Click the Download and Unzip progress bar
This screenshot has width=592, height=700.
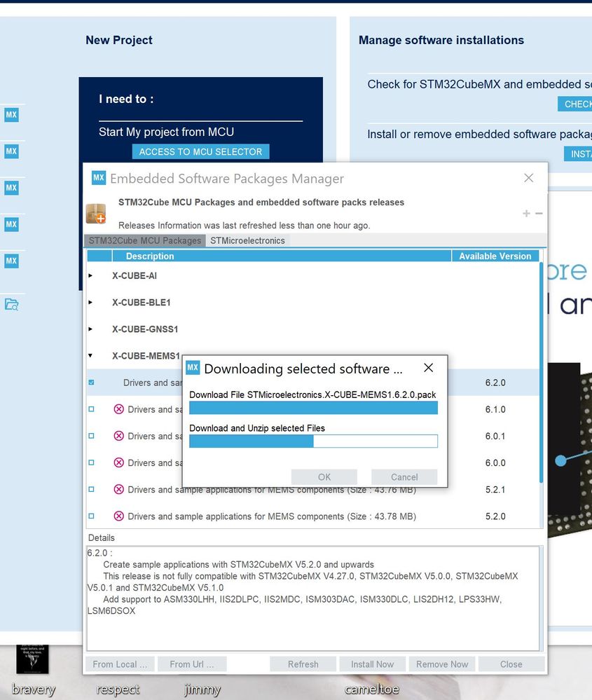pyautogui.click(x=313, y=441)
